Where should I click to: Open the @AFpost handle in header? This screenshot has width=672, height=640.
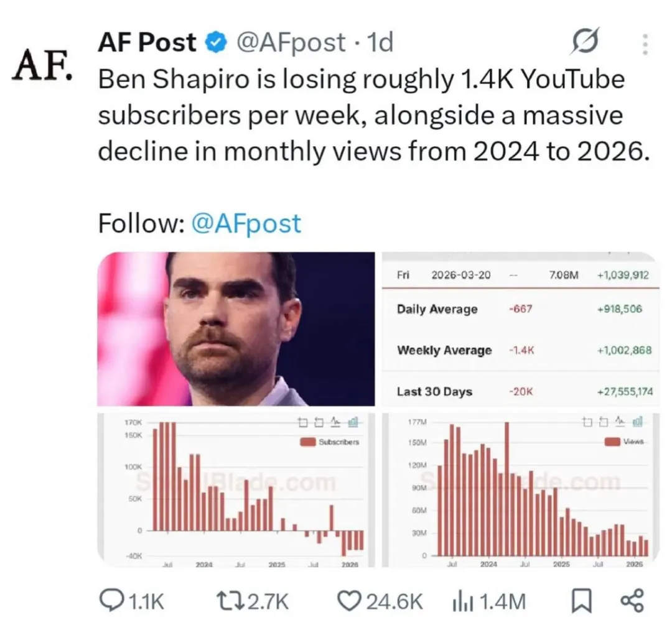(291, 43)
